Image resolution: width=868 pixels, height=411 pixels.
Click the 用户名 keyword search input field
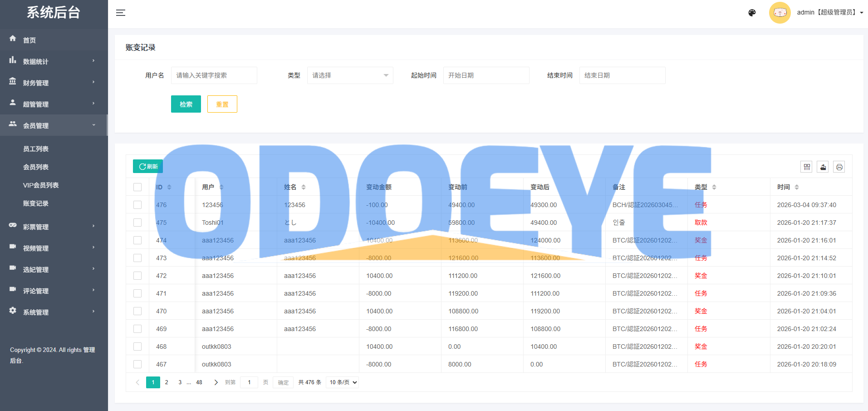pos(214,75)
